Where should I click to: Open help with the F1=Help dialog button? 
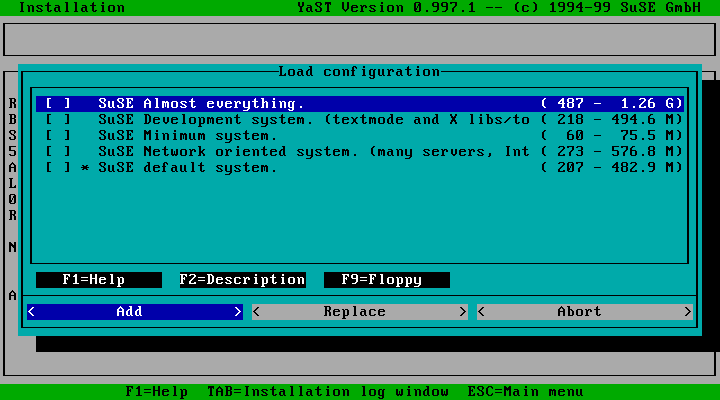(x=99, y=280)
